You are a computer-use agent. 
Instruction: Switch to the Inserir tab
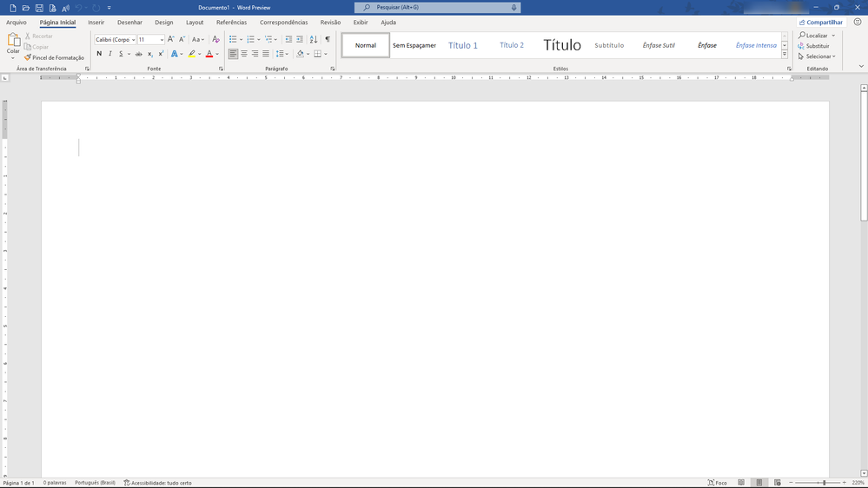coord(96,23)
